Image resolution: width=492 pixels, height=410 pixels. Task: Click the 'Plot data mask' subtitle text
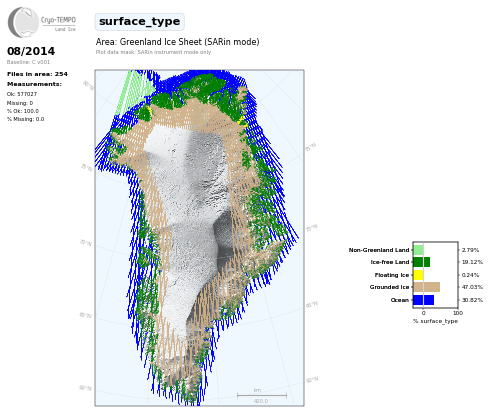point(153,52)
